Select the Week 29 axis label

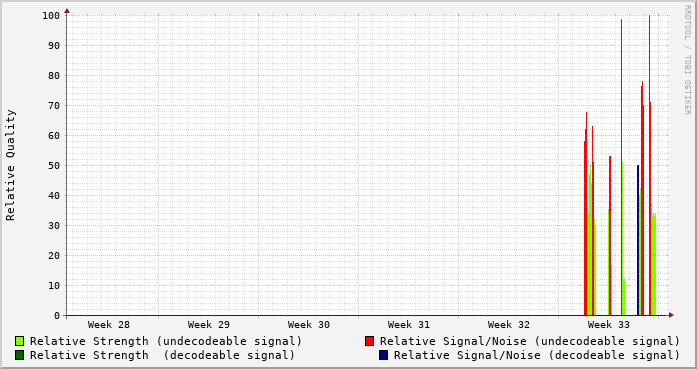coord(209,325)
